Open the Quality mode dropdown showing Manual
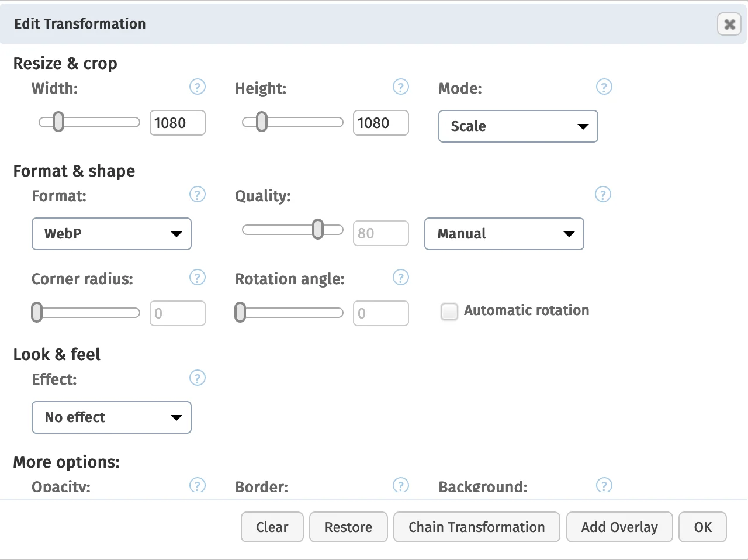The width and height of the screenshot is (748, 560). (504, 234)
